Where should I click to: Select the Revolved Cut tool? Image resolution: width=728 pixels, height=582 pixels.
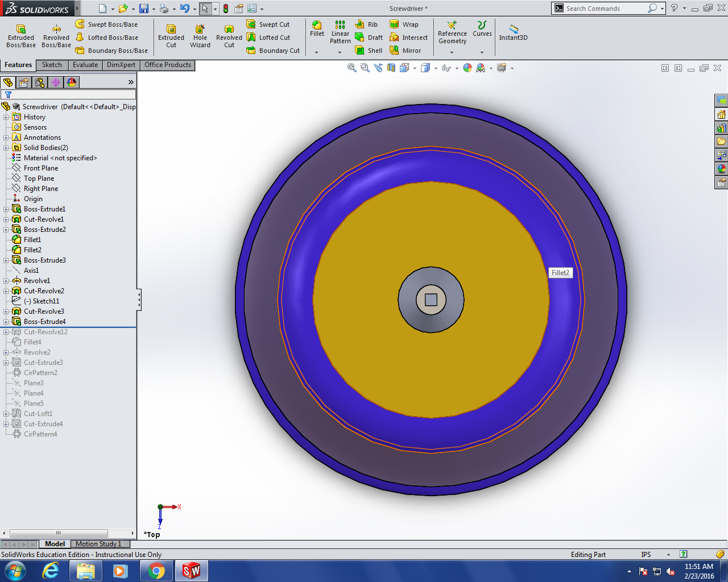pos(229,36)
